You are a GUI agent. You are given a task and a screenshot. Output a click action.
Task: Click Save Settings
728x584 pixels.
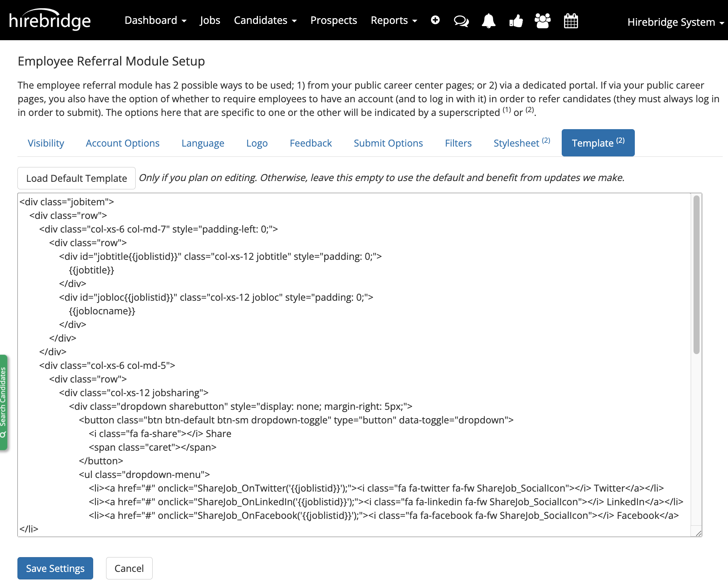click(x=55, y=568)
